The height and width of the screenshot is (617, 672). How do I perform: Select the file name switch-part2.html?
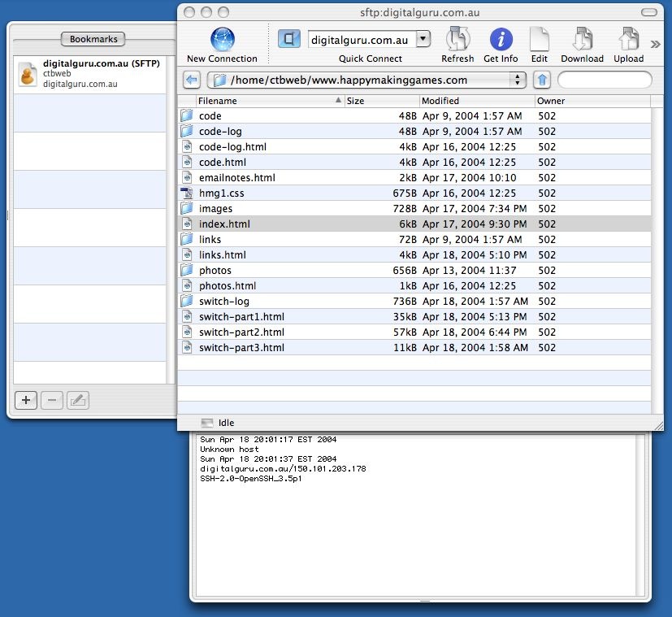pos(241,332)
